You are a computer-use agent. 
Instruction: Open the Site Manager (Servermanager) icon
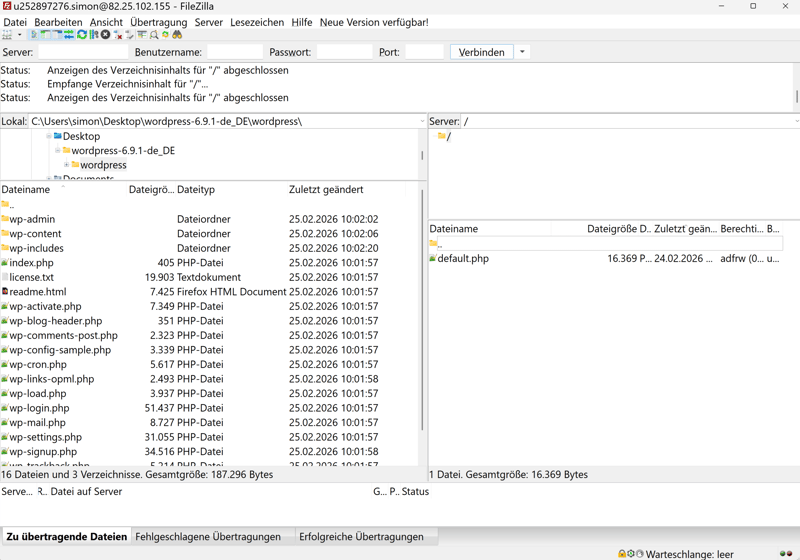coord(8,35)
